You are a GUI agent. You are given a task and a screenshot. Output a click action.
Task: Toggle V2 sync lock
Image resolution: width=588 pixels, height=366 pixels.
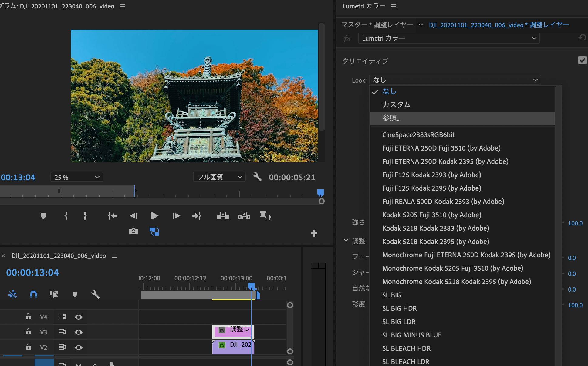[x=62, y=347]
